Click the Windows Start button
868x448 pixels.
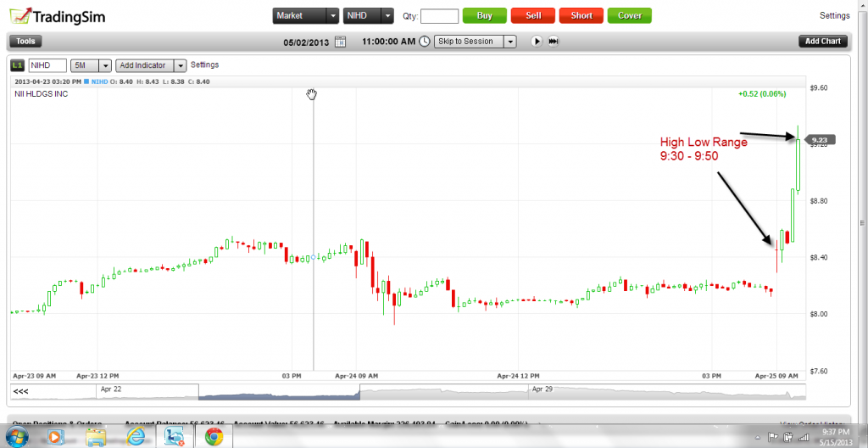[x=16, y=437]
